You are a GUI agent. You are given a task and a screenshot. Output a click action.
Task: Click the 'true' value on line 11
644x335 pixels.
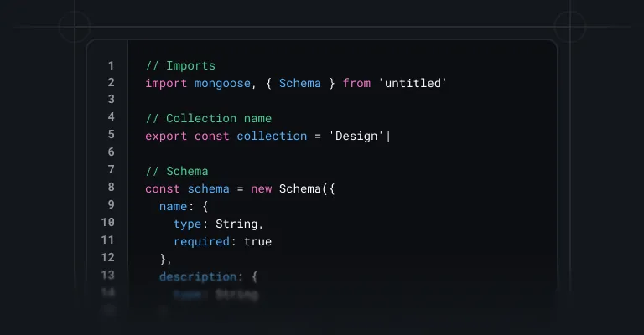(257, 241)
